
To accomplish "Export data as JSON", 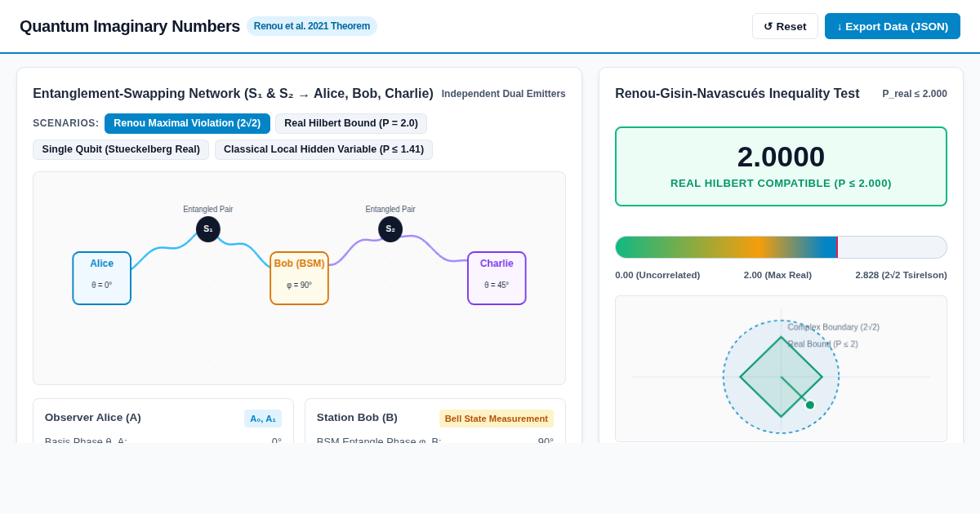I will point(893,26).
